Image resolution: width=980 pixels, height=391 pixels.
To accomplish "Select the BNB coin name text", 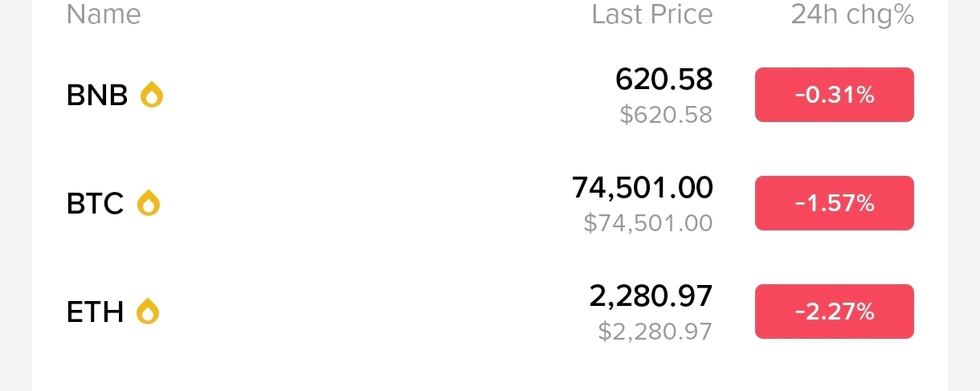I will click(97, 96).
